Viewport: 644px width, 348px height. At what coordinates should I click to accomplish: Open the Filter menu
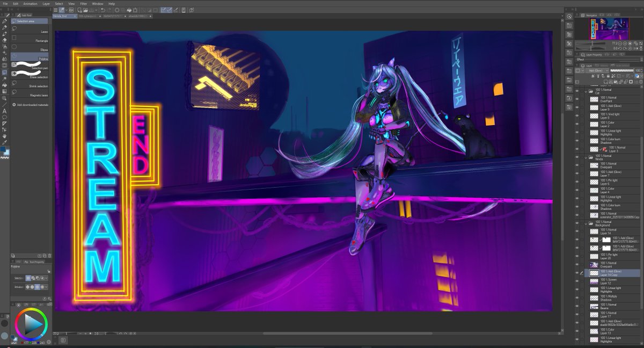[x=84, y=3]
